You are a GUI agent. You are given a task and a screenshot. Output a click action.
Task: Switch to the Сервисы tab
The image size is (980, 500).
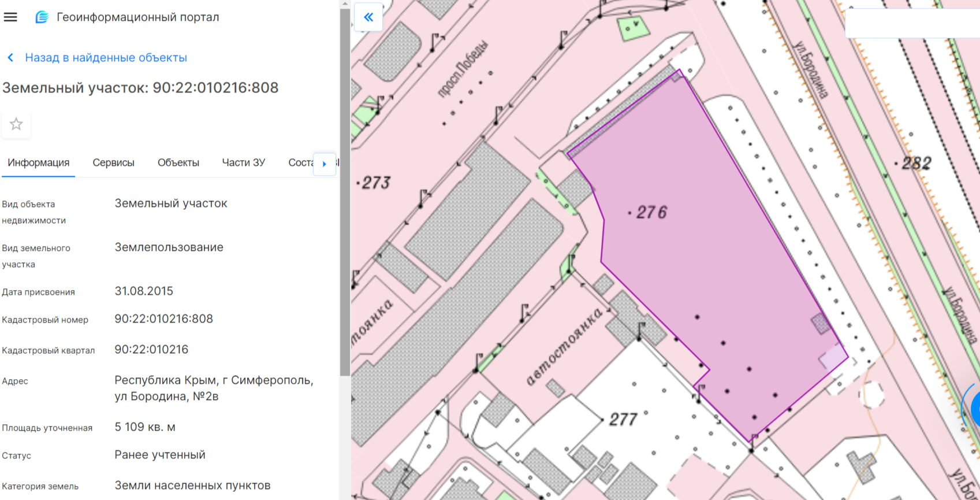(x=113, y=163)
